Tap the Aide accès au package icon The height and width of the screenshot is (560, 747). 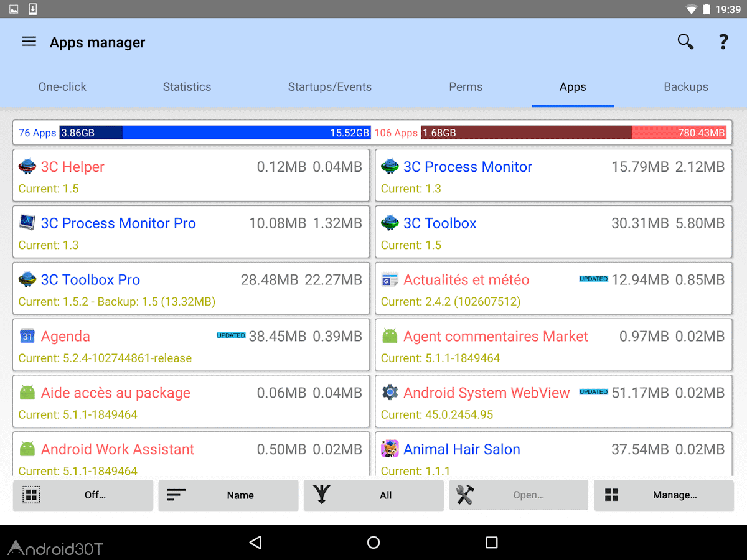tap(27, 393)
